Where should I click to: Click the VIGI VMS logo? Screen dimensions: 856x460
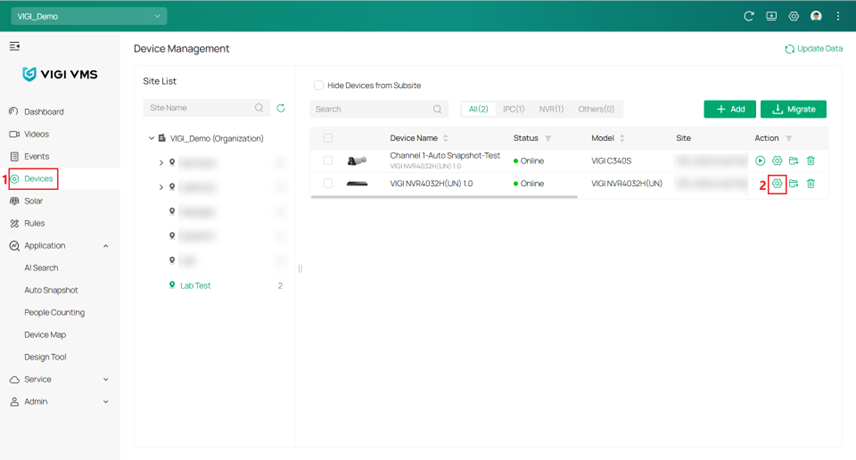(60, 74)
